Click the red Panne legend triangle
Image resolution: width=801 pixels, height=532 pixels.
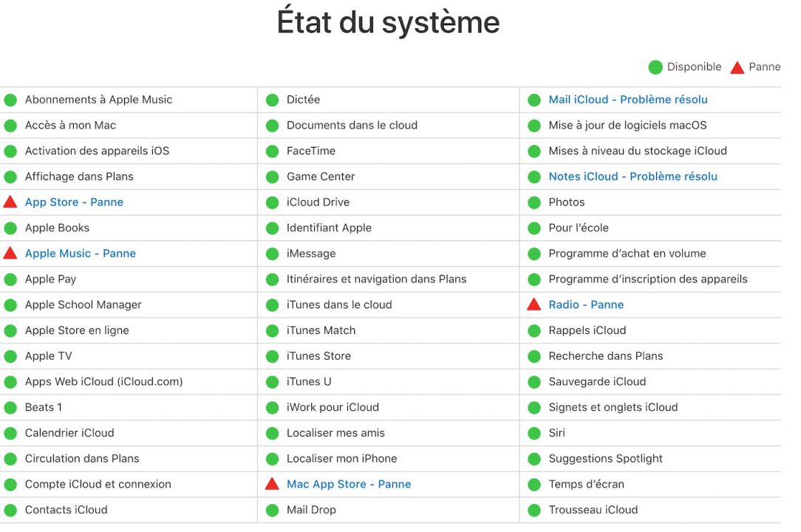tap(737, 67)
